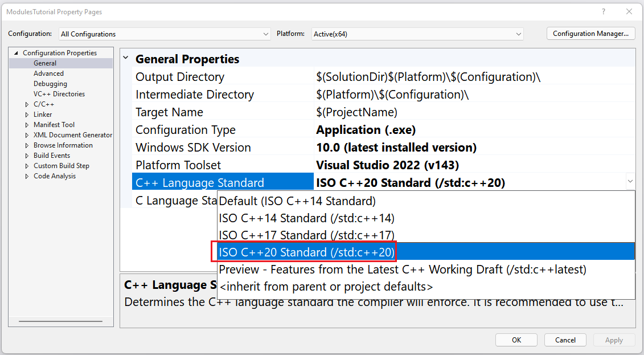Open the Platform dropdown showing Active(x64)
Screen dimensions: 644x355
(x=518, y=34)
